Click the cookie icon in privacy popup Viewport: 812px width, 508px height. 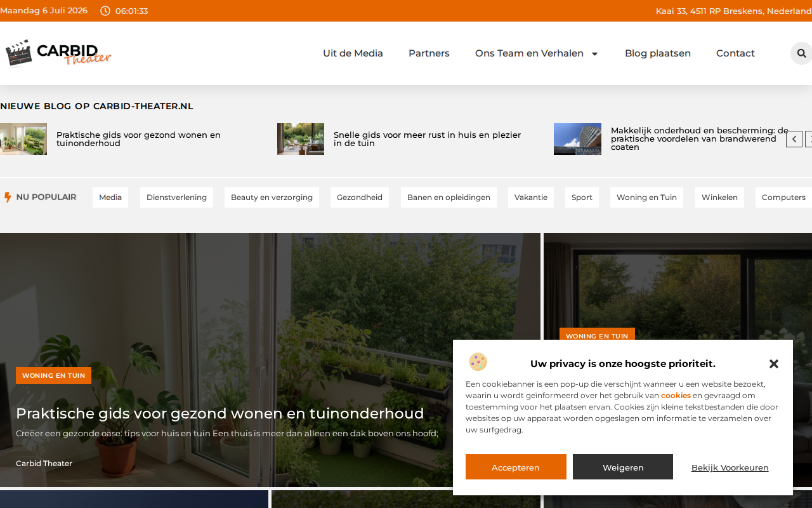[x=478, y=362]
